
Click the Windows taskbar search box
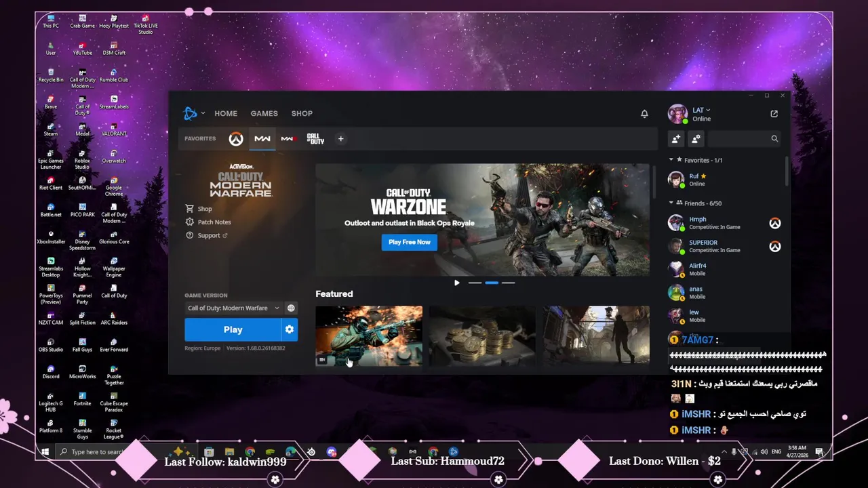[92, 452]
